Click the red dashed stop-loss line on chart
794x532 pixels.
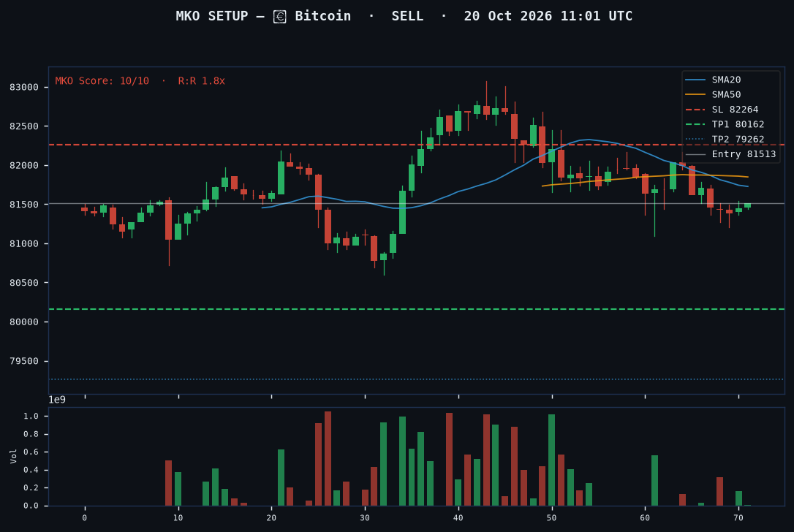point(416,145)
